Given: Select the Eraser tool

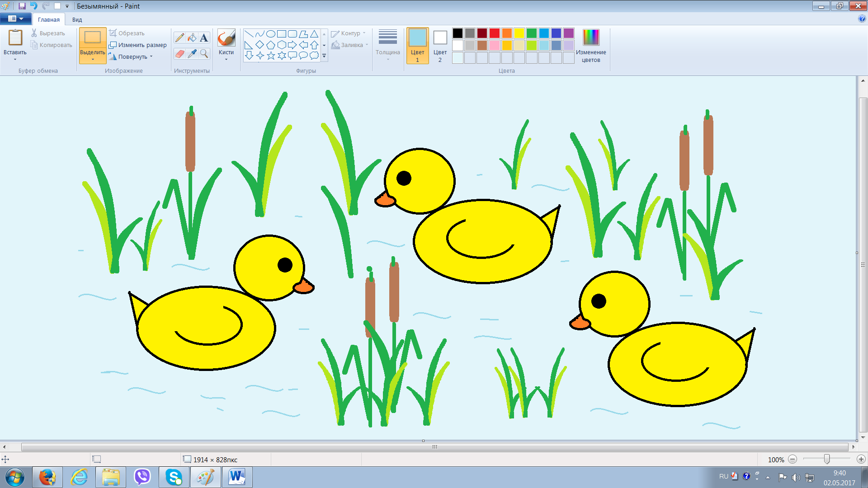Looking at the screenshot, I should tap(179, 54).
